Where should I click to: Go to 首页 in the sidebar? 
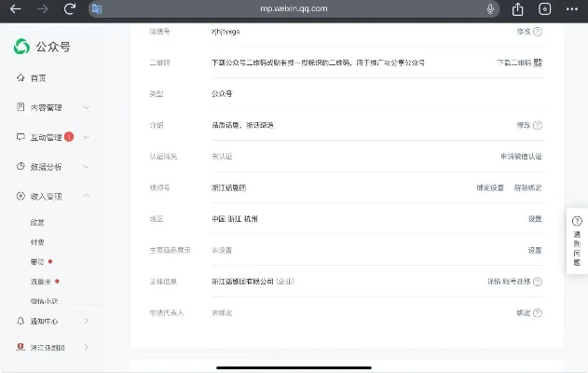[38, 78]
